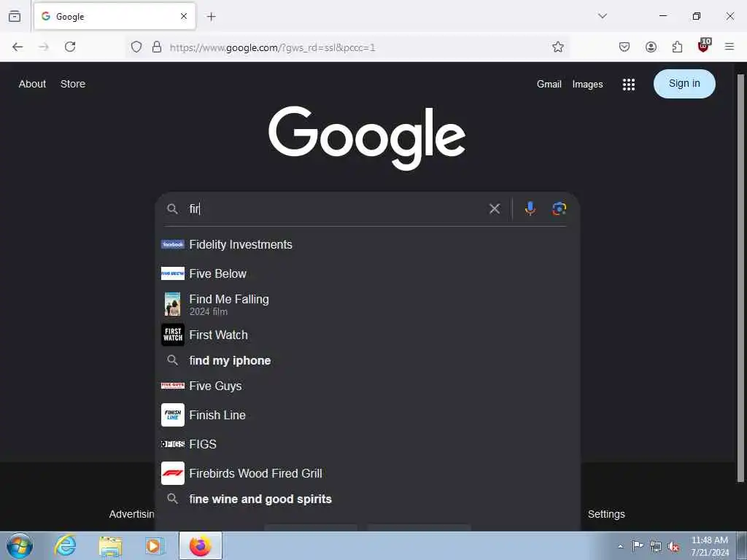
Task: Launch Internet Explorer from taskbar
Action: tap(65, 545)
